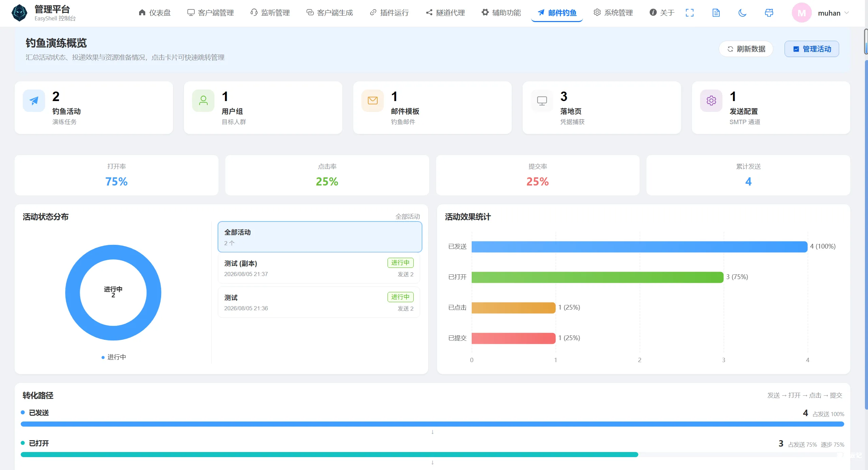Click the 用户组 person icon
The image size is (868, 470).
pyautogui.click(x=203, y=101)
